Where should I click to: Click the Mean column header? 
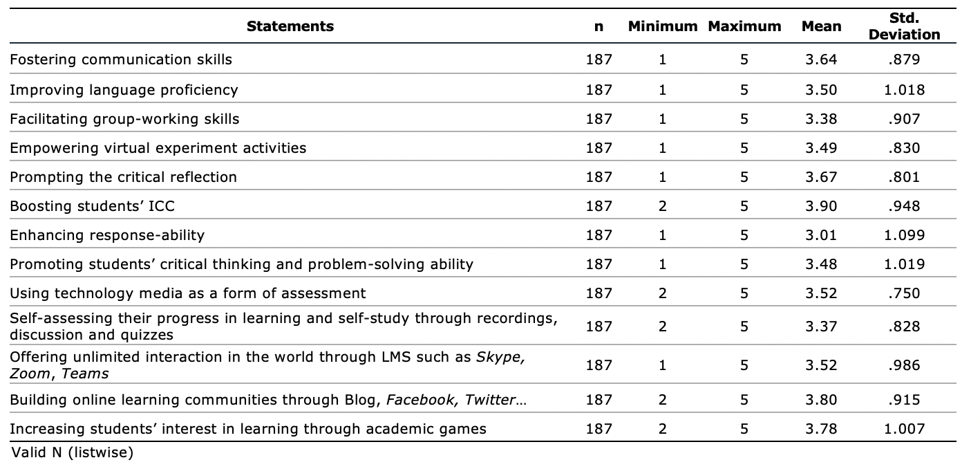click(821, 27)
